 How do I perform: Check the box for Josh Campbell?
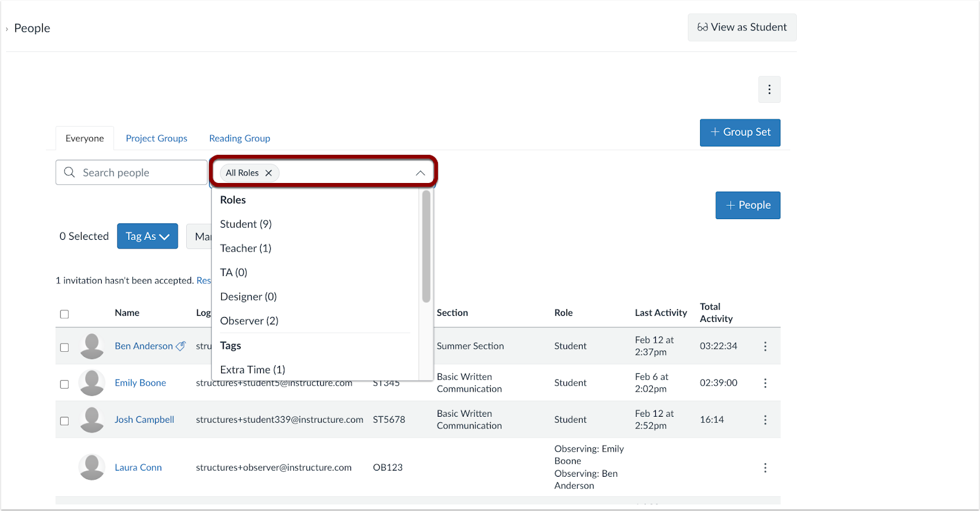point(64,421)
